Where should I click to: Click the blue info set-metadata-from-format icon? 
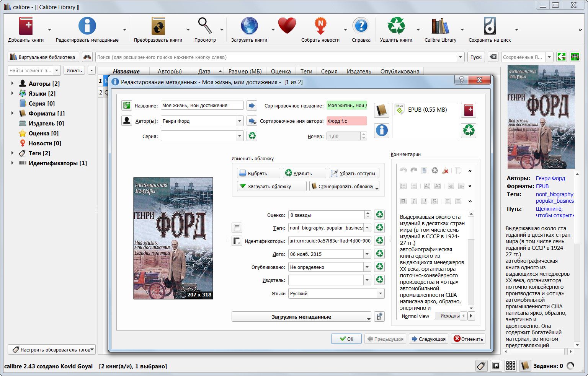click(382, 130)
